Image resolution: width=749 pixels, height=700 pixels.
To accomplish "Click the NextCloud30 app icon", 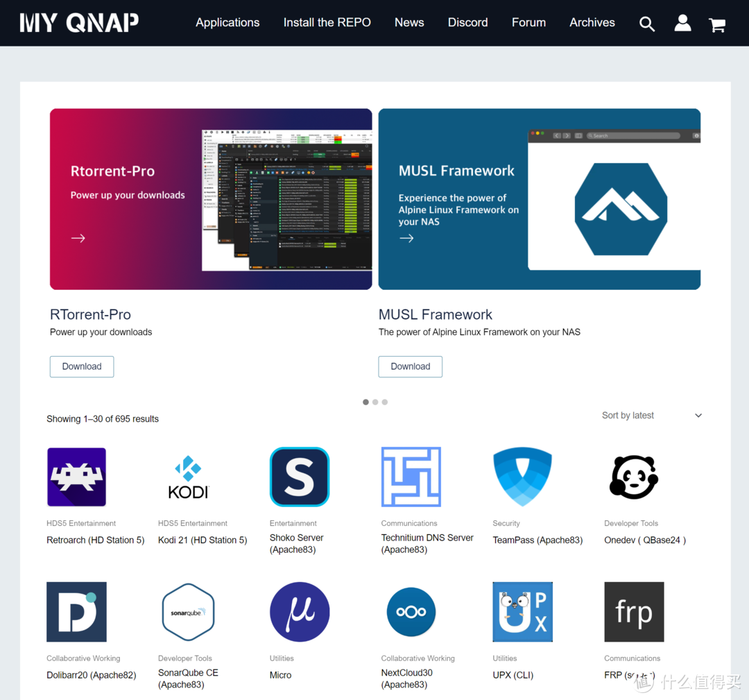I will tap(411, 612).
